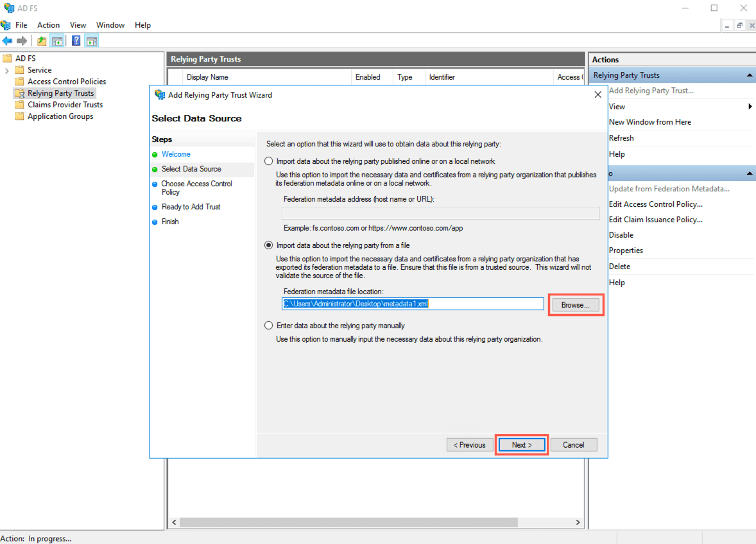Viewport: 756px width, 544px height.
Task: Expand the Service tree node
Action: pyautogui.click(x=7, y=70)
